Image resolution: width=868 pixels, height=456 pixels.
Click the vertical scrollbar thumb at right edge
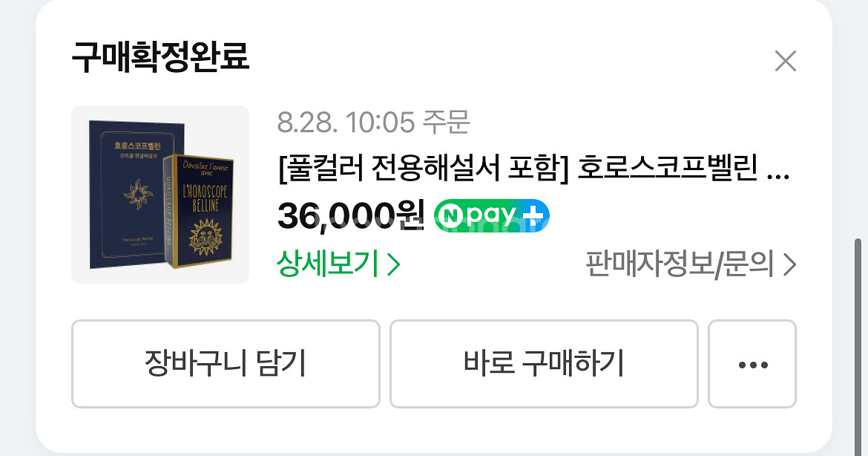[858, 348]
